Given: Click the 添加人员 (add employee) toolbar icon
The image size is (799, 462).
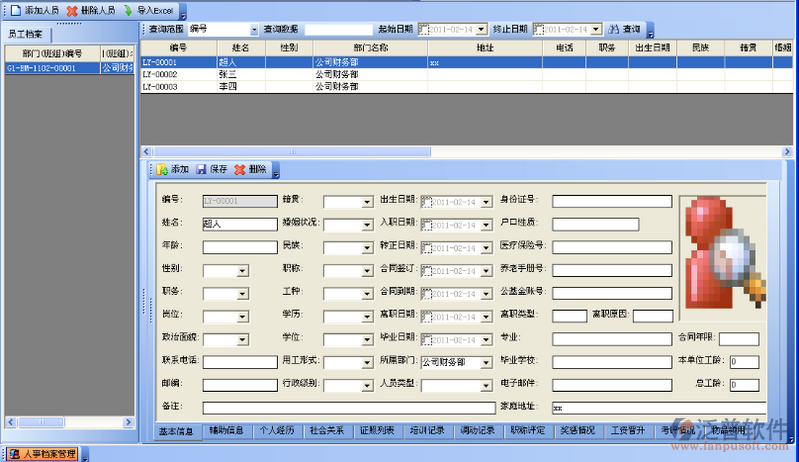Looking at the screenshot, I should [13, 9].
